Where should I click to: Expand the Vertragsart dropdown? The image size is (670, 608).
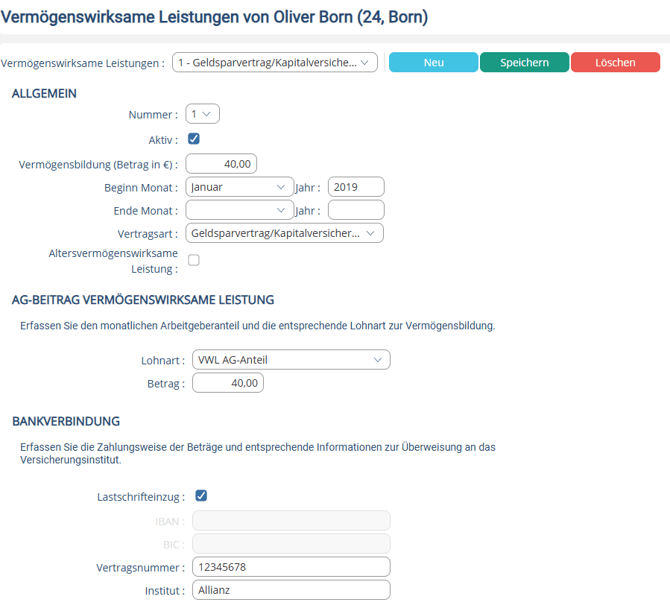pyautogui.click(x=284, y=233)
